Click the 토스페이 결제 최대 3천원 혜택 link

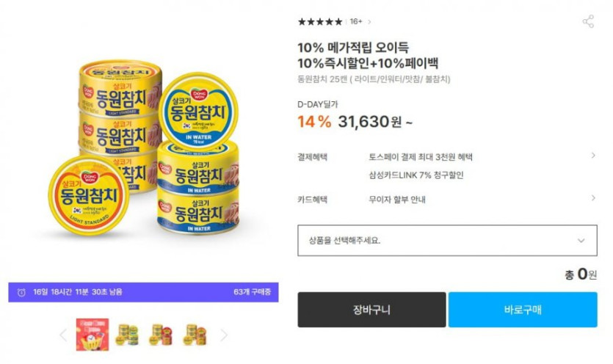[421, 156]
